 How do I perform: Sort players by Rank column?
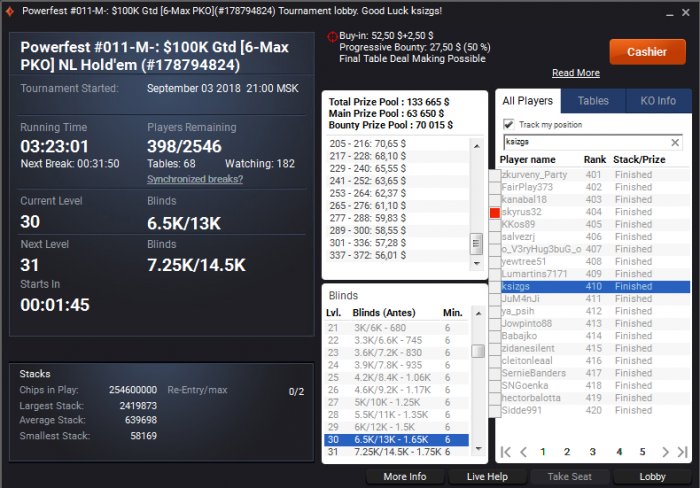pos(595,160)
